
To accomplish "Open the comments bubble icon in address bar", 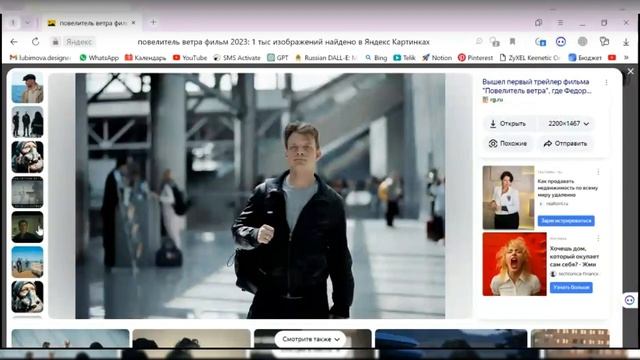I will (479, 41).
